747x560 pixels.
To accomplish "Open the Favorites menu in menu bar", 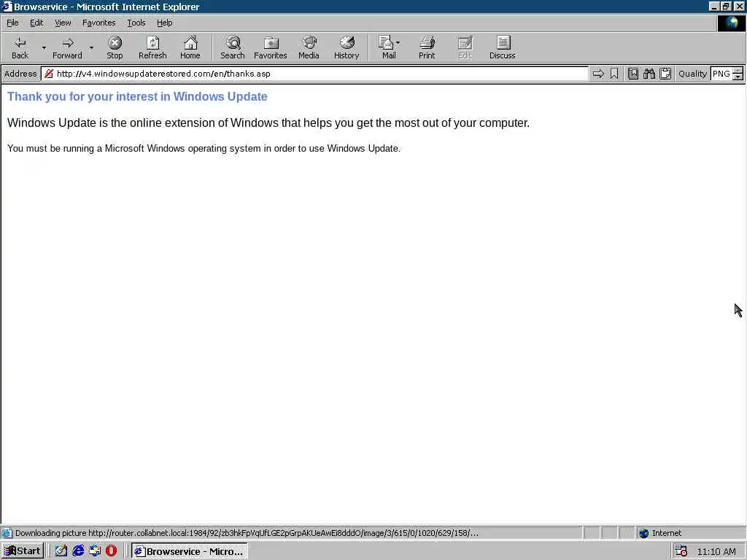I will [x=98, y=23].
